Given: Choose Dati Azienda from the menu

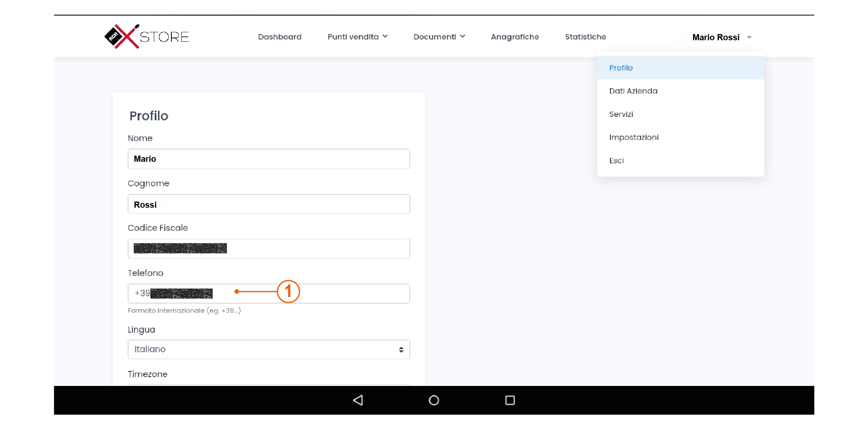Looking at the screenshot, I should pos(633,91).
